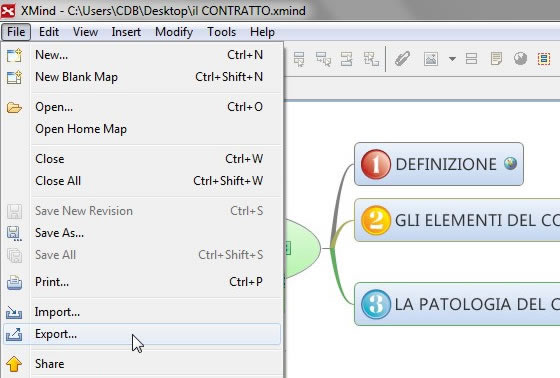Click the New map icon in menu

coord(14,55)
